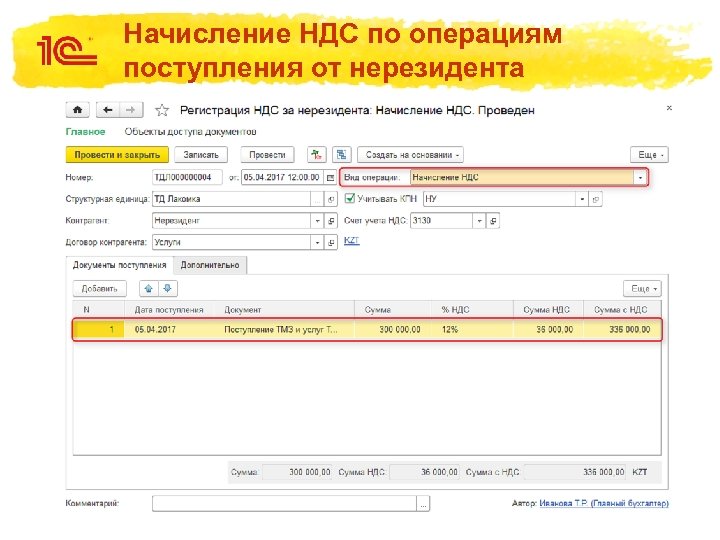
Task: Open the top Еще menu
Action: tap(649, 155)
